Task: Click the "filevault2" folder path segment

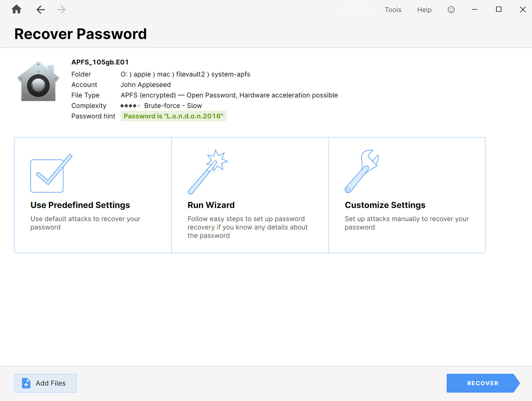Action: point(191,74)
